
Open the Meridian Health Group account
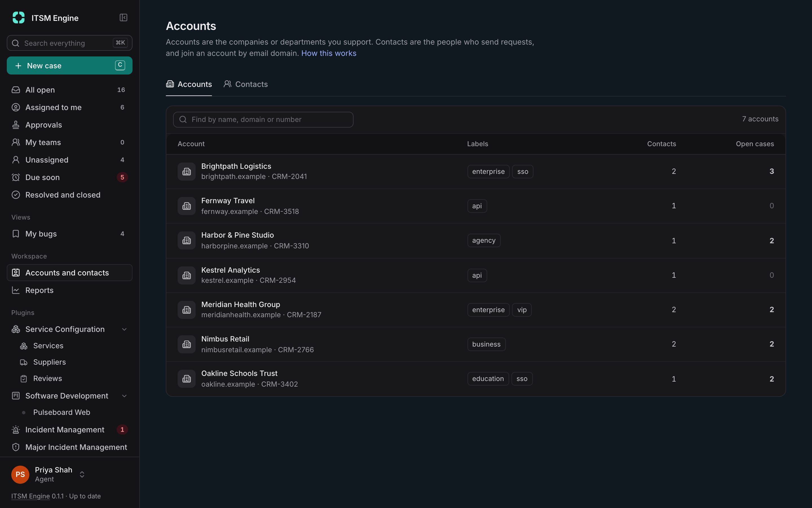pyautogui.click(x=476, y=310)
